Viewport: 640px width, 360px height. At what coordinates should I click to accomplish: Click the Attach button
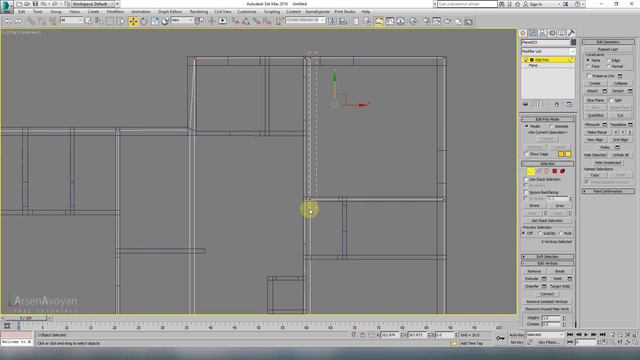[593, 91]
